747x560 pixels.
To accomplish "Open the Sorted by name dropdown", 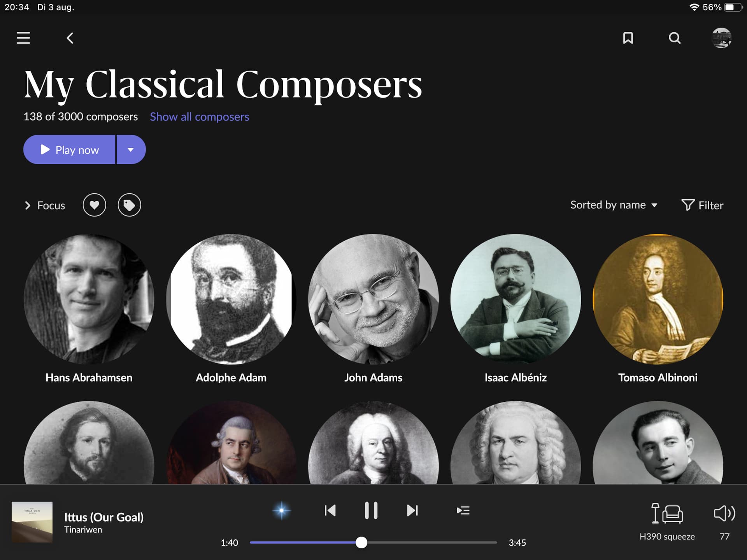I will coord(614,205).
